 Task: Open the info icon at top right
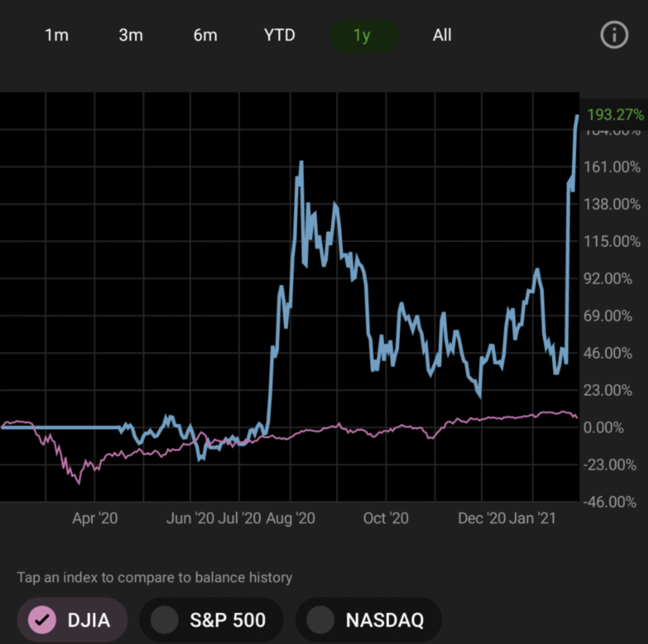coord(614,35)
